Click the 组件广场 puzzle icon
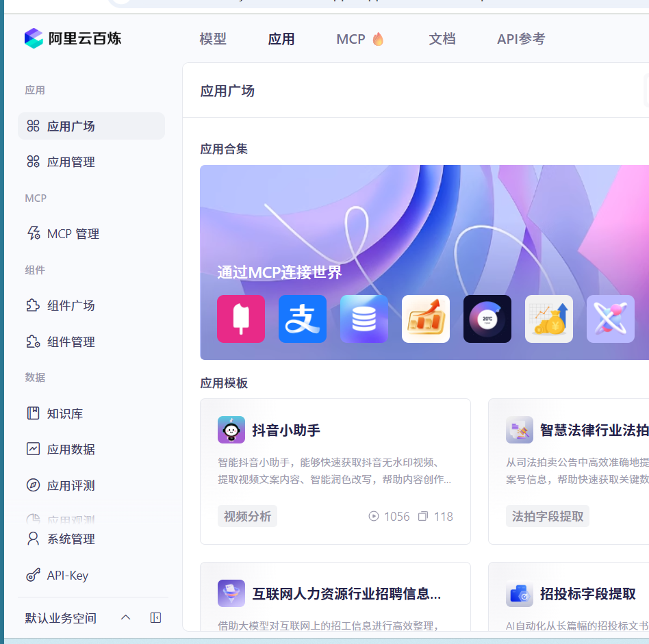This screenshot has width=649, height=644. click(x=33, y=305)
